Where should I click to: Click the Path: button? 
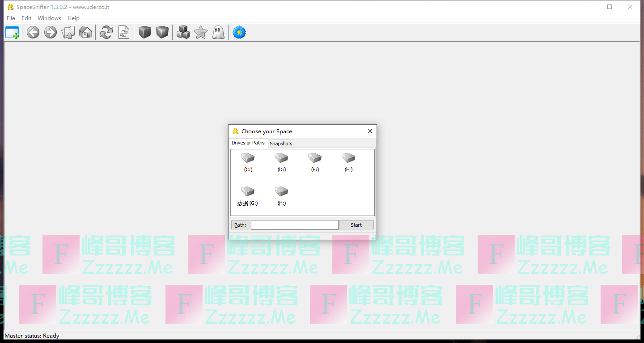(x=240, y=225)
